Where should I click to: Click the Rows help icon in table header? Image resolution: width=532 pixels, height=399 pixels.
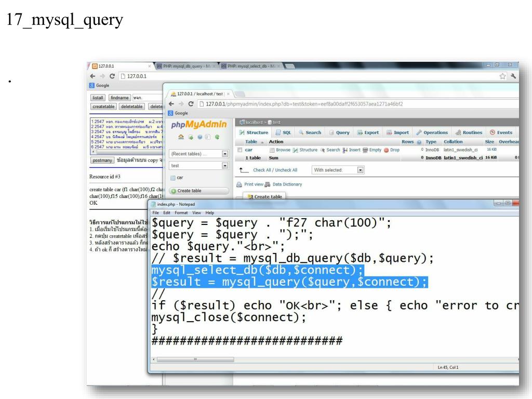[419, 142]
